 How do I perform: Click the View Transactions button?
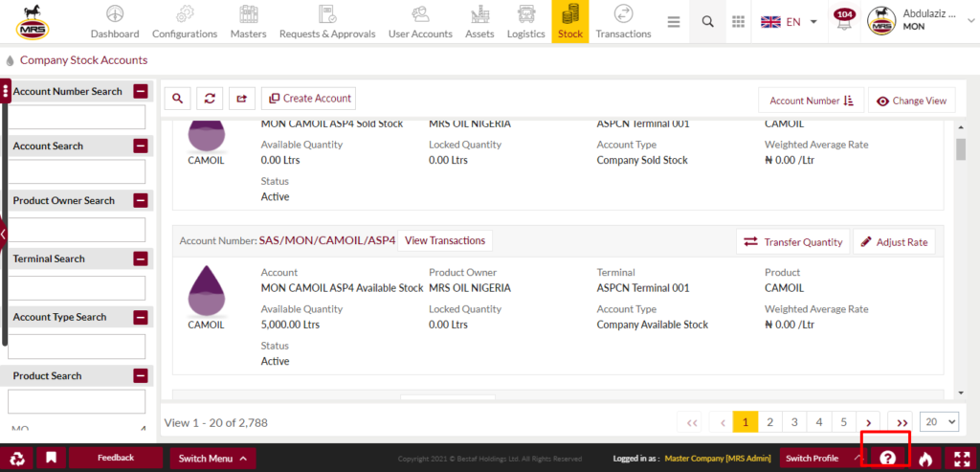point(445,240)
